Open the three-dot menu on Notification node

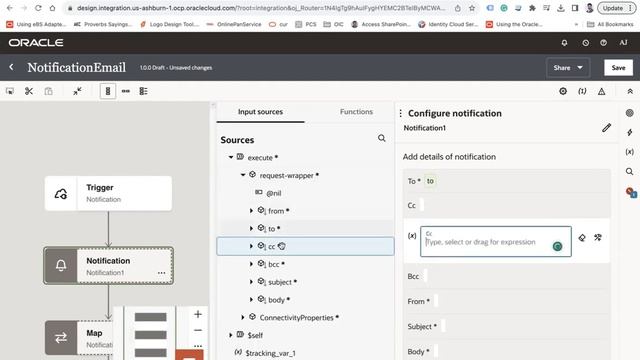pyautogui.click(x=162, y=273)
